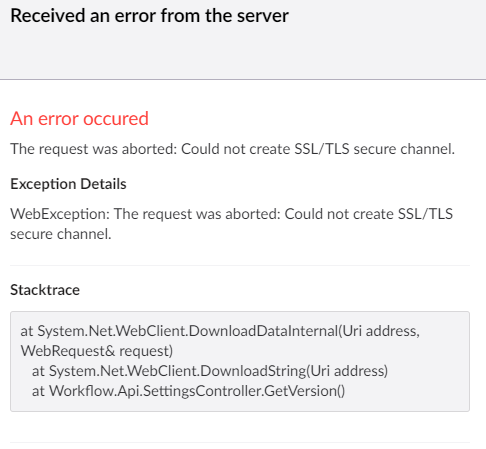The height and width of the screenshot is (449, 486).
Task: Click inside the stacktrace code box
Action: coord(240,361)
